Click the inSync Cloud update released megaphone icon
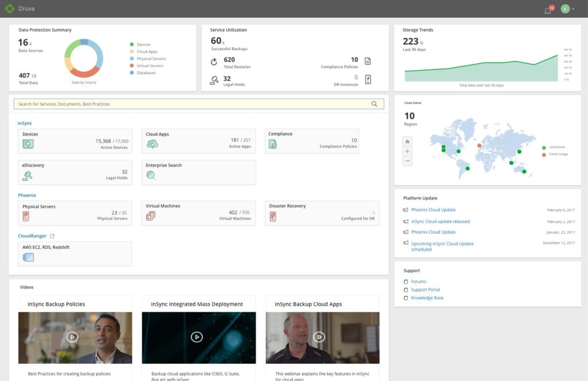The image size is (588, 381). coord(405,221)
